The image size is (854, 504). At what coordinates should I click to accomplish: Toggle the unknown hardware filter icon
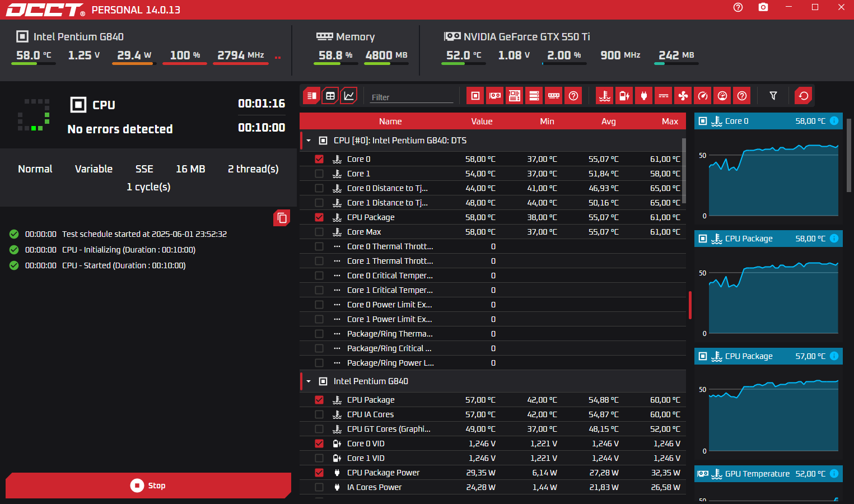[573, 96]
